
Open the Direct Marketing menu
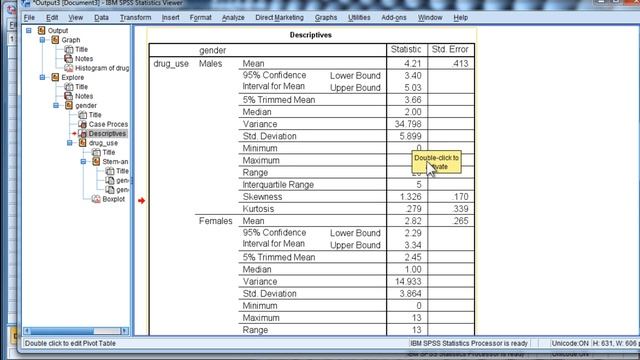point(280,18)
